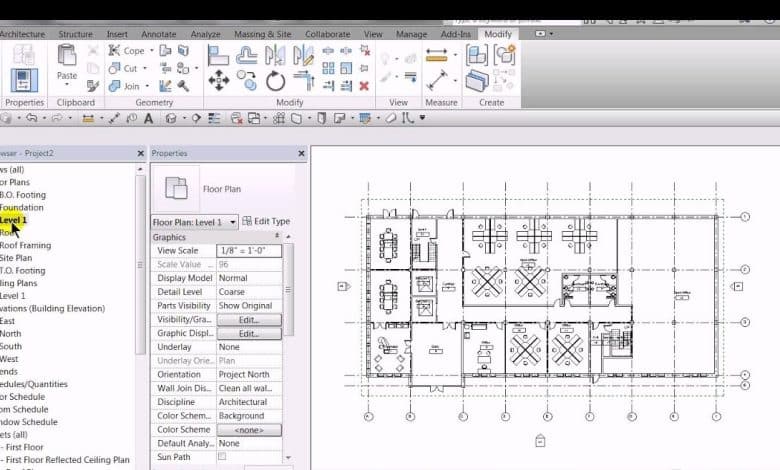Select Trim/Extend to Corner tool
Viewport: 780px width, 470px height.
point(303,81)
